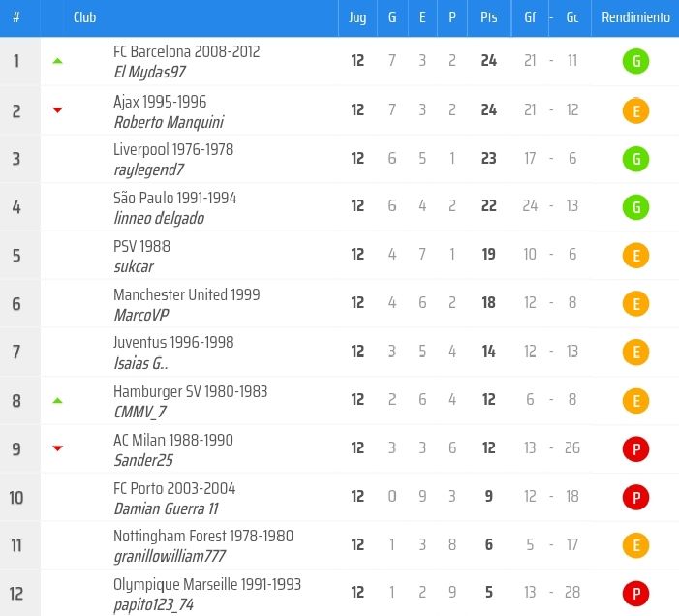The width and height of the screenshot is (679, 616).
Task: Open user profile El Mydas97
Action: click(x=151, y=73)
